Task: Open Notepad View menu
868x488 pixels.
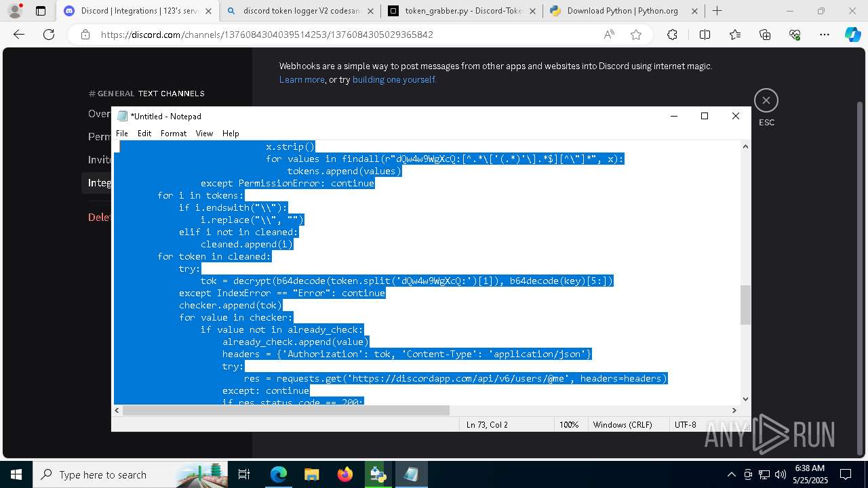Action: tap(204, 134)
